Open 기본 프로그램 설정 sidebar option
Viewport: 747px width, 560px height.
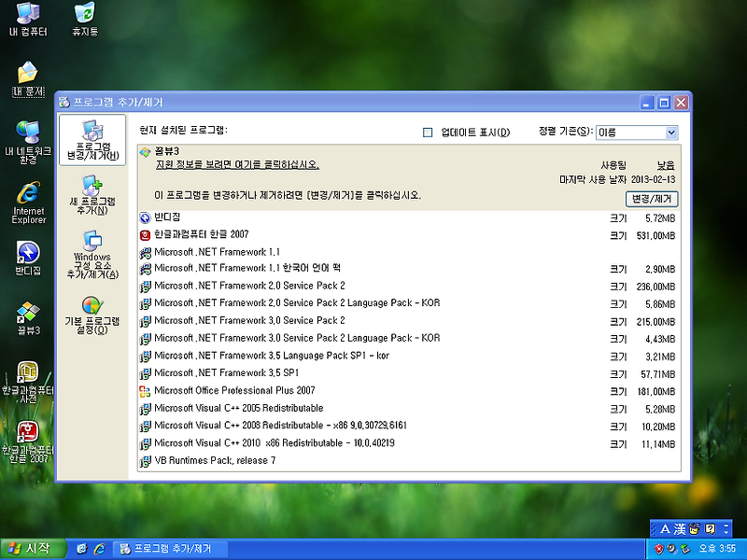click(92, 315)
